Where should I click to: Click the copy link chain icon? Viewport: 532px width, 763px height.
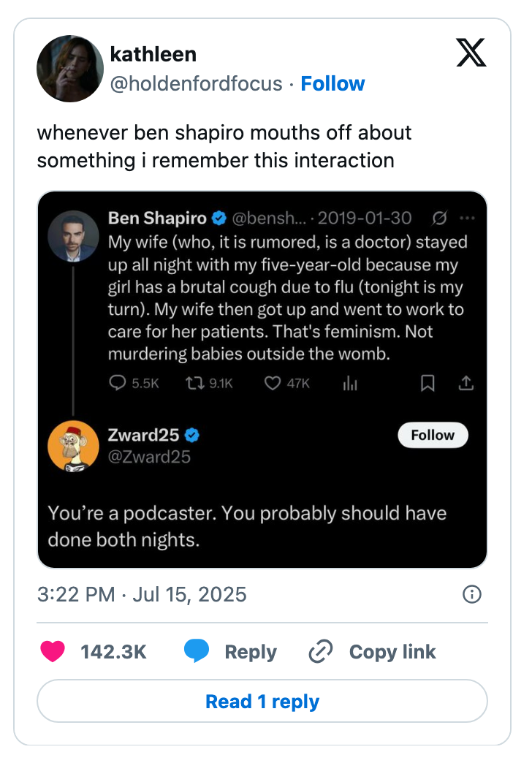click(x=321, y=651)
